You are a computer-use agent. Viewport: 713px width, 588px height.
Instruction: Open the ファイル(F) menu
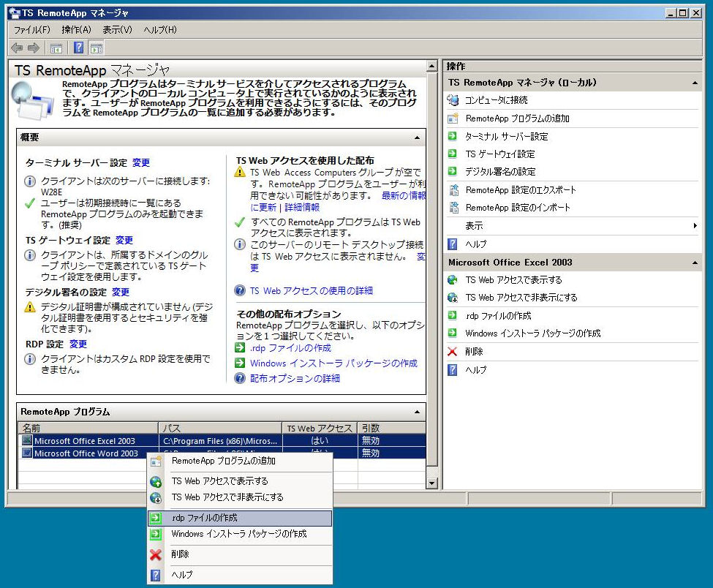pos(31,30)
